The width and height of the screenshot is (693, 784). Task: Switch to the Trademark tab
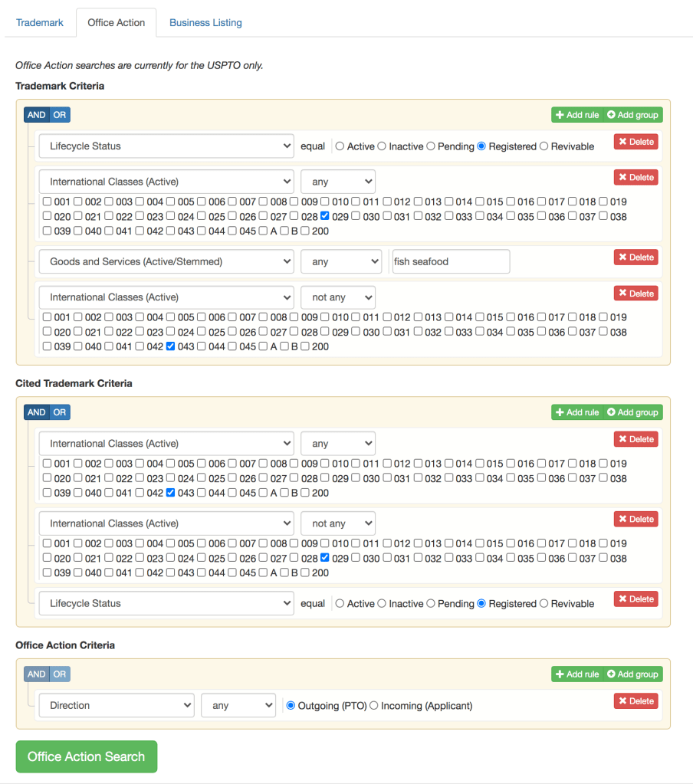point(40,23)
